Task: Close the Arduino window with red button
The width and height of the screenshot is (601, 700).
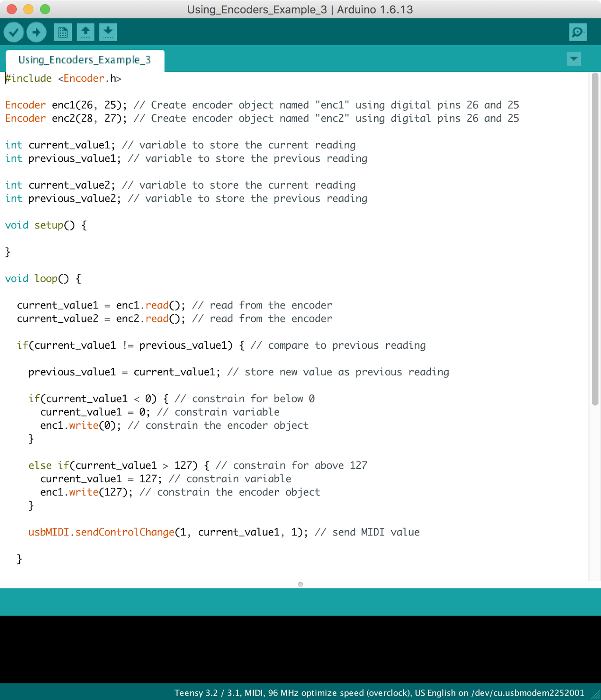Action: [12, 9]
